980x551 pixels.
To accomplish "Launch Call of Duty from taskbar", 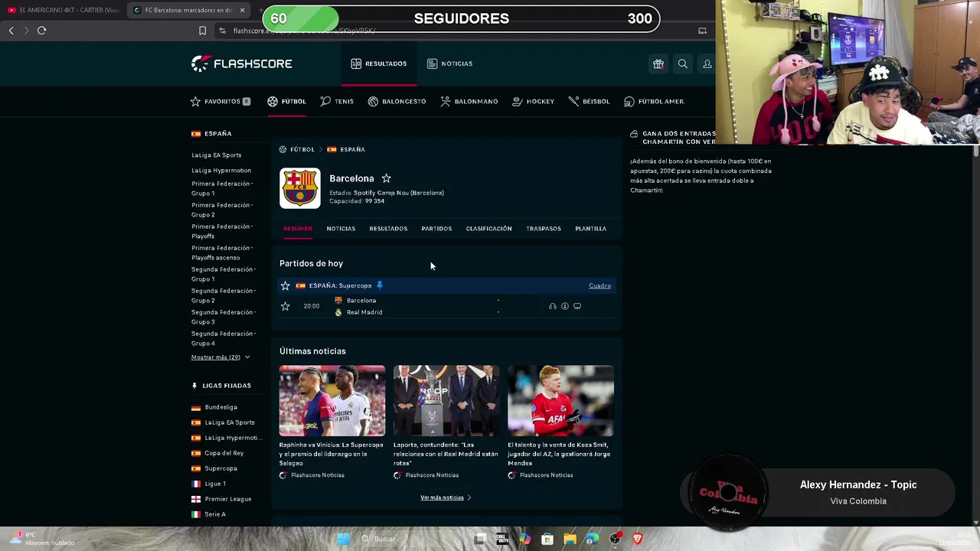I will (502, 539).
